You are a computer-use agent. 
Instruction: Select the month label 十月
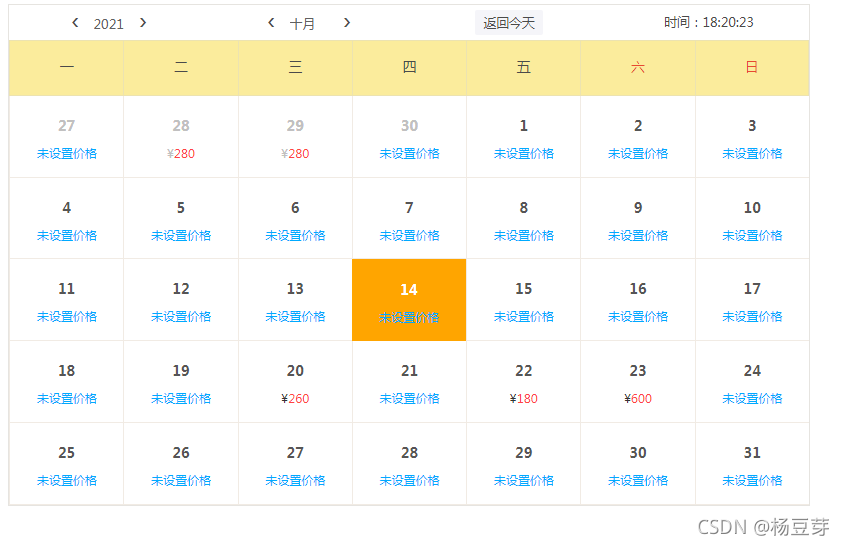[x=302, y=24]
